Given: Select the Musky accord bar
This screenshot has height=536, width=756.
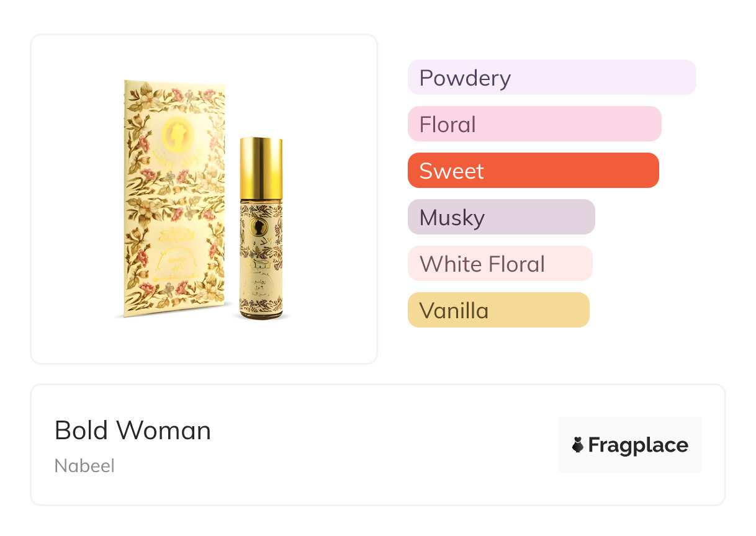Looking at the screenshot, I should 502,217.
